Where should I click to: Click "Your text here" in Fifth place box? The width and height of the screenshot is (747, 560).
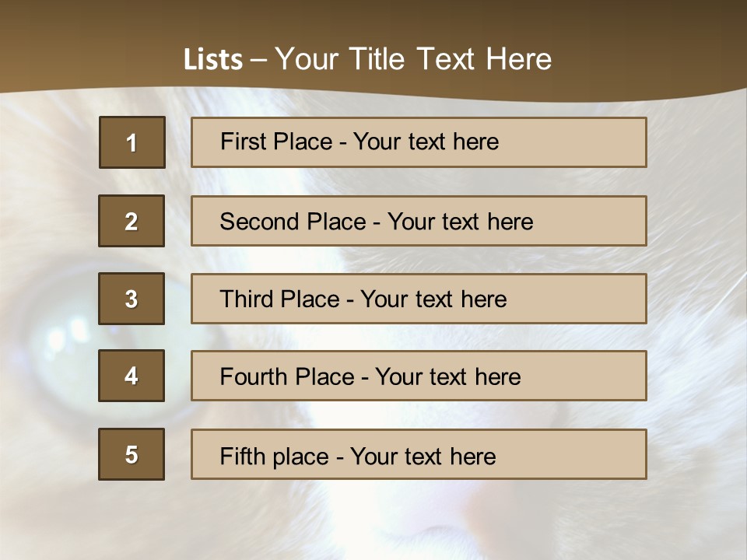pyautogui.click(x=423, y=456)
